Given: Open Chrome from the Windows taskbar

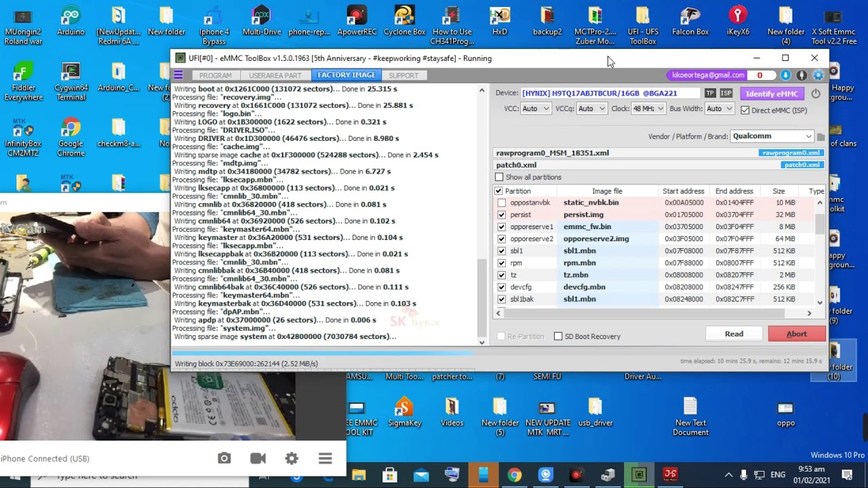Looking at the screenshot, I should click(514, 474).
